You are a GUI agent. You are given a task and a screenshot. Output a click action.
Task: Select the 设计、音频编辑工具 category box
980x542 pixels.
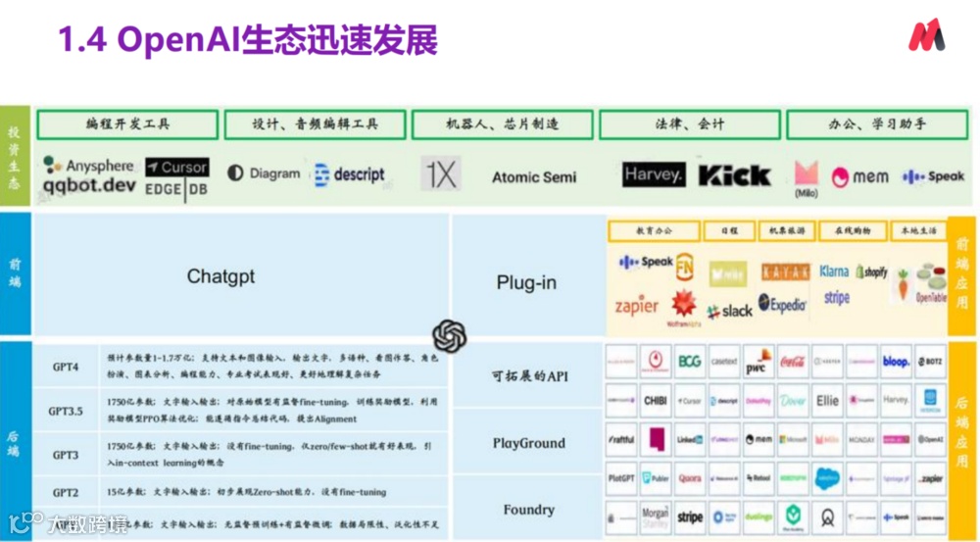point(315,123)
